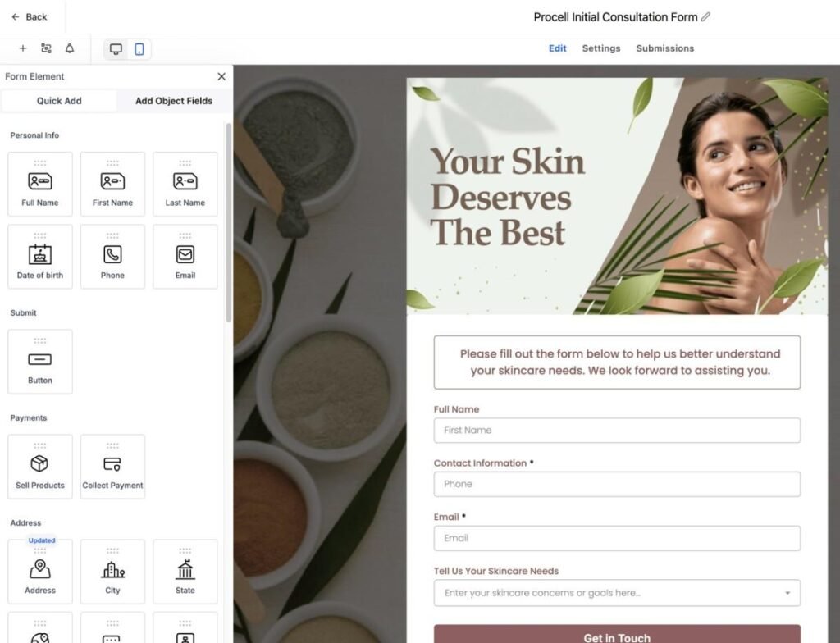Viewport: 840px width, 643px height.
Task: Select the Date of birth element
Action: (40, 257)
